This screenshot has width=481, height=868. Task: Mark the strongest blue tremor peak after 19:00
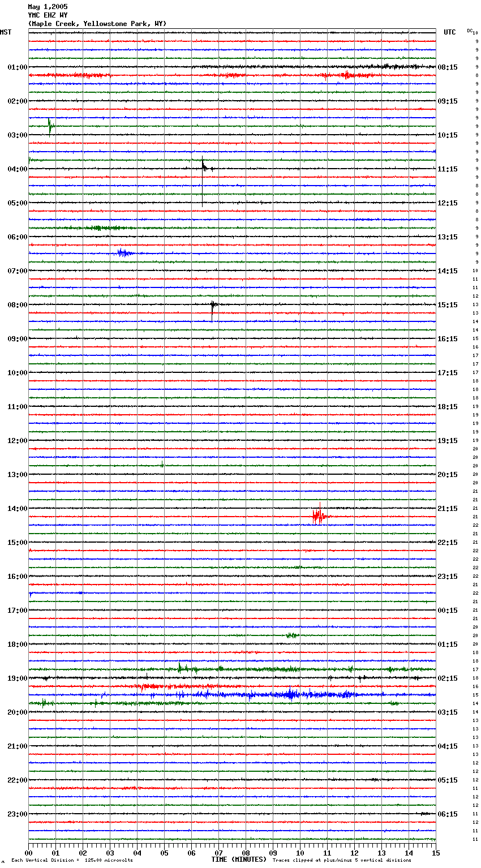pyautogui.click(x=290, y=694)
